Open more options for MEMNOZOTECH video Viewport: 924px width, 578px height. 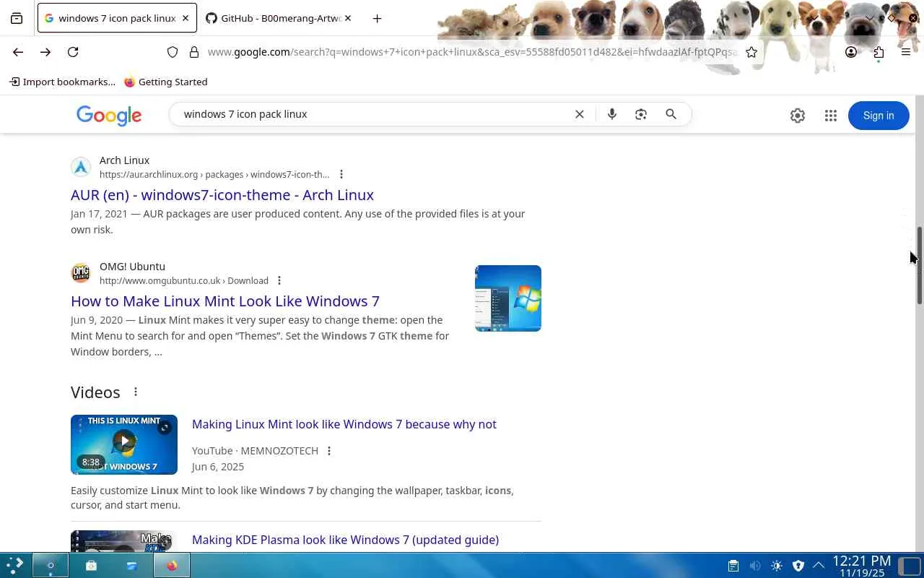point(329,451)
